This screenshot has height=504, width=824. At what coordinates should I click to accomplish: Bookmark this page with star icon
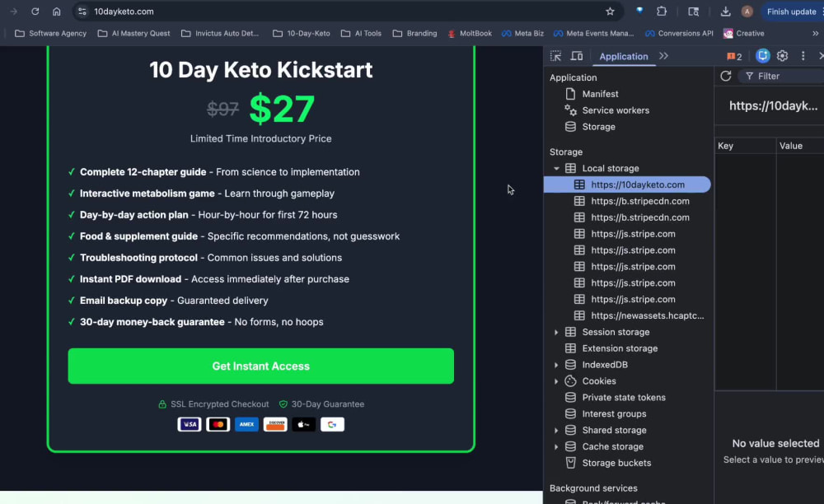(x=610, y=12)
